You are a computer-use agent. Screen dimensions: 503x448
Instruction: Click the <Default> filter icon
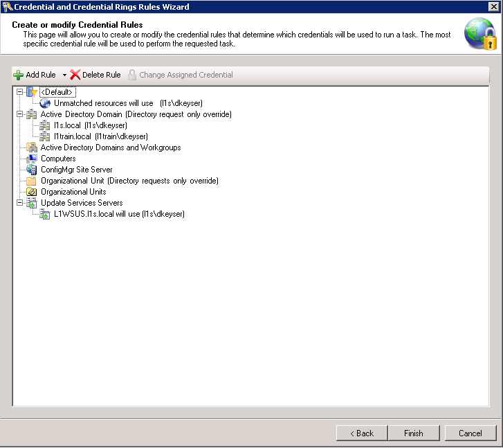click(31, 92)
